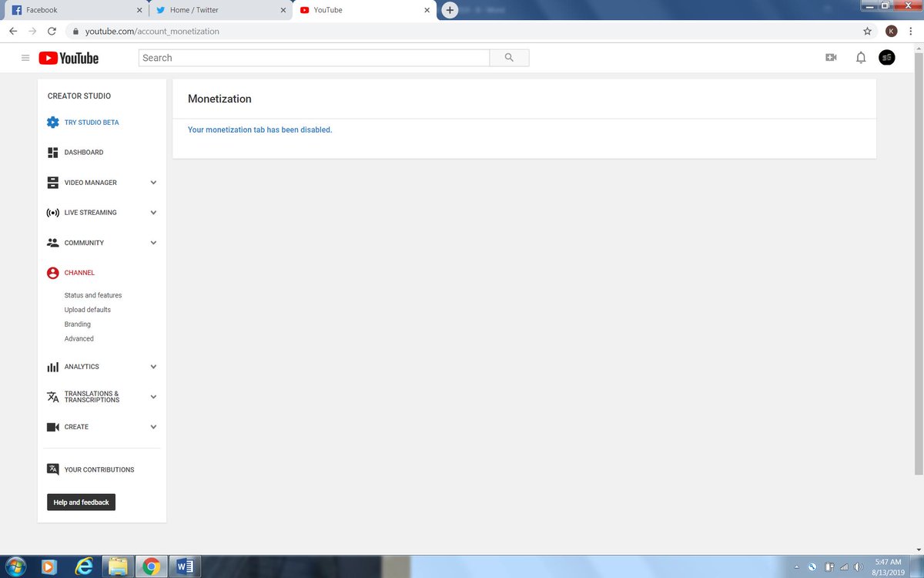Click the Help and feedback button
The image size is (924, 578).
point(82,502)
